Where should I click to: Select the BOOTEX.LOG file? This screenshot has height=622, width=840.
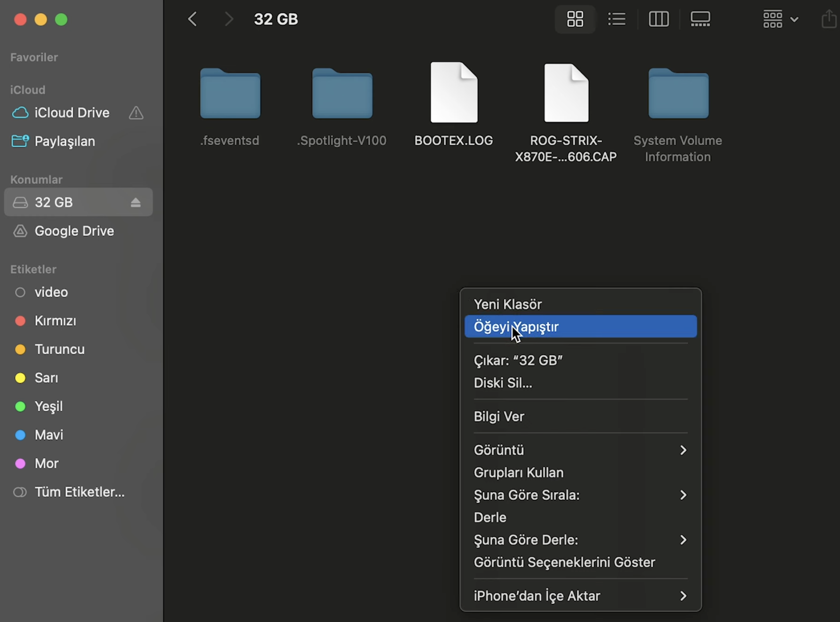[x=454, y=93]
